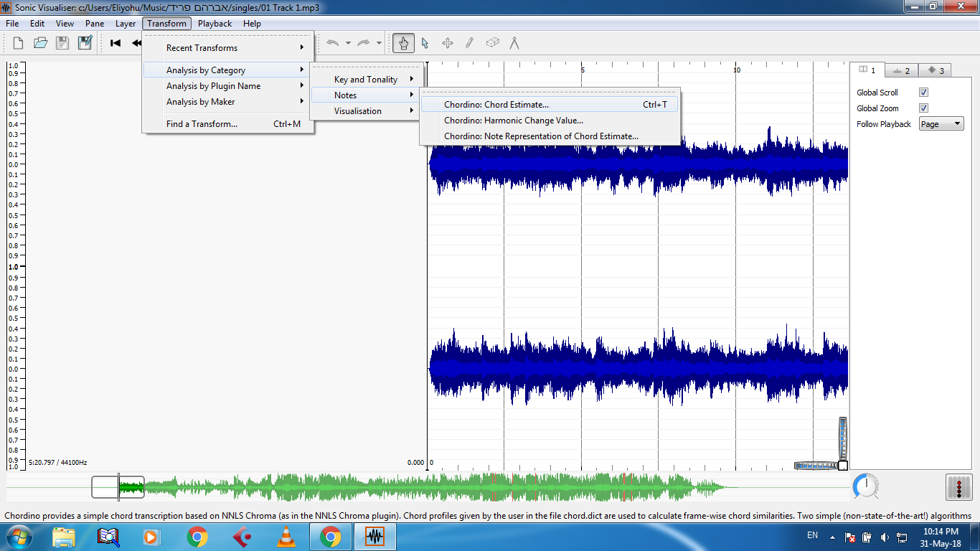The width and height of the screenshot is (980, 551).
Task: Select the arrow Select tool
Action: click(425, 43)
